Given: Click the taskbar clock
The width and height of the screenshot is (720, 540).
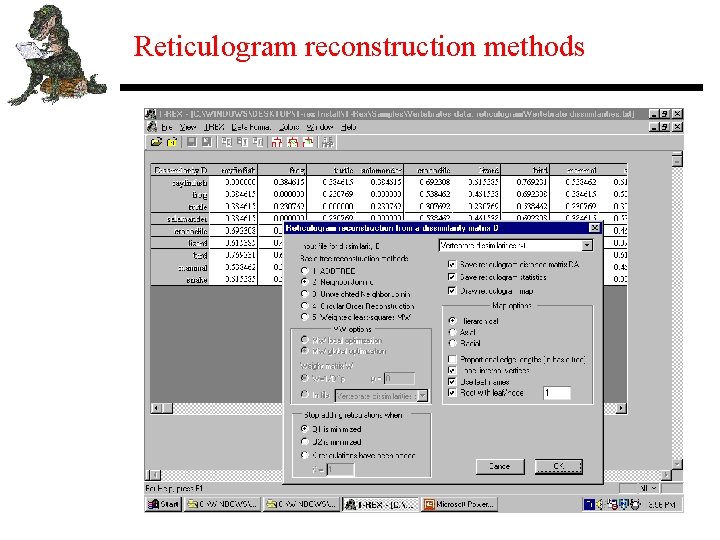Looking at the screenshot, I should [x=662, y=504].
